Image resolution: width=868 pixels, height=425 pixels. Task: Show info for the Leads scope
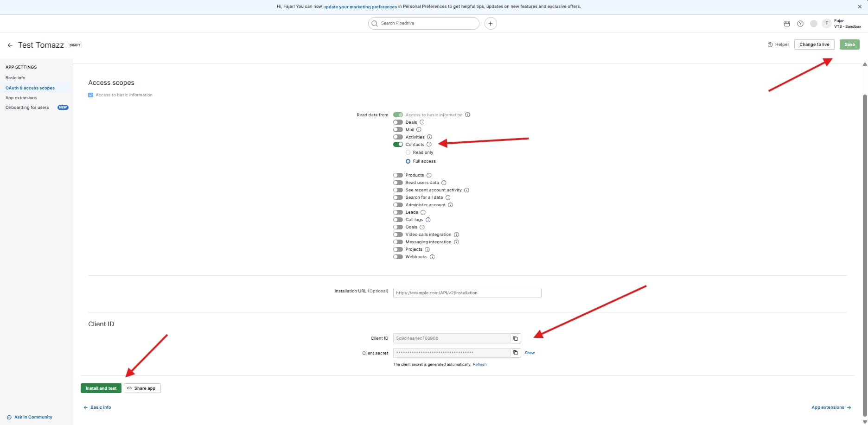tap(423, 212)
